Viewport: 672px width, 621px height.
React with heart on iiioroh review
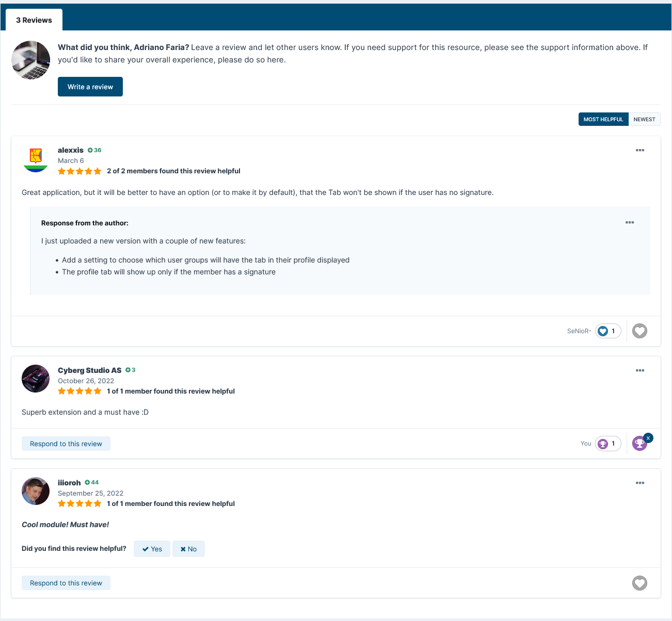(639, 583)
